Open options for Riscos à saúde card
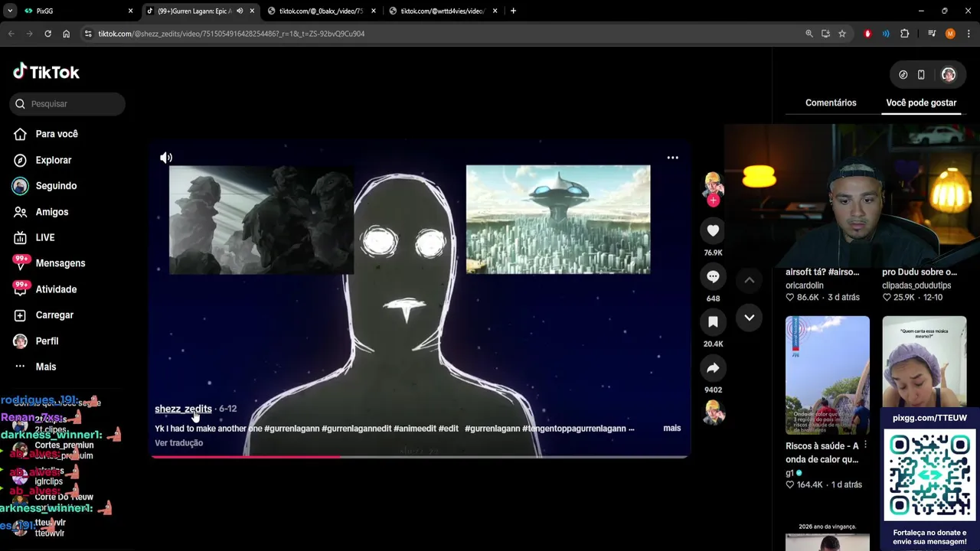The width and height of the screenshot is (980, 551). pyautogui.click(x=865, y=445)
